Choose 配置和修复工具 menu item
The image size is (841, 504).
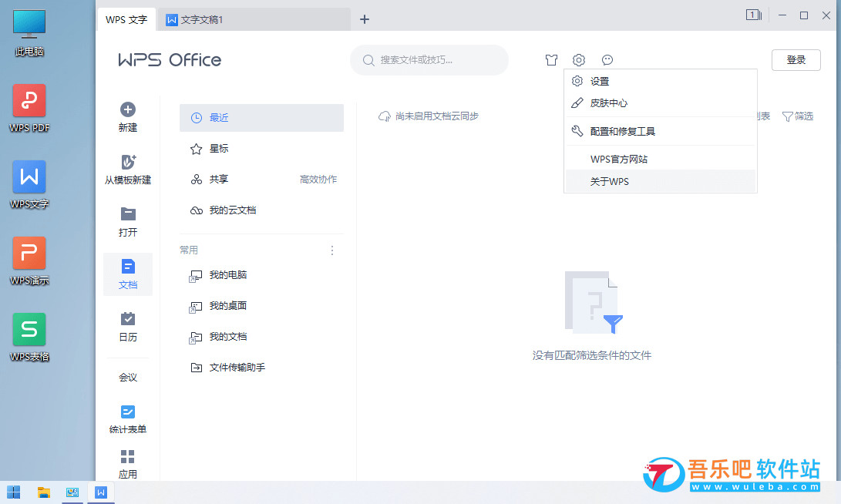(x=661, y=131)
